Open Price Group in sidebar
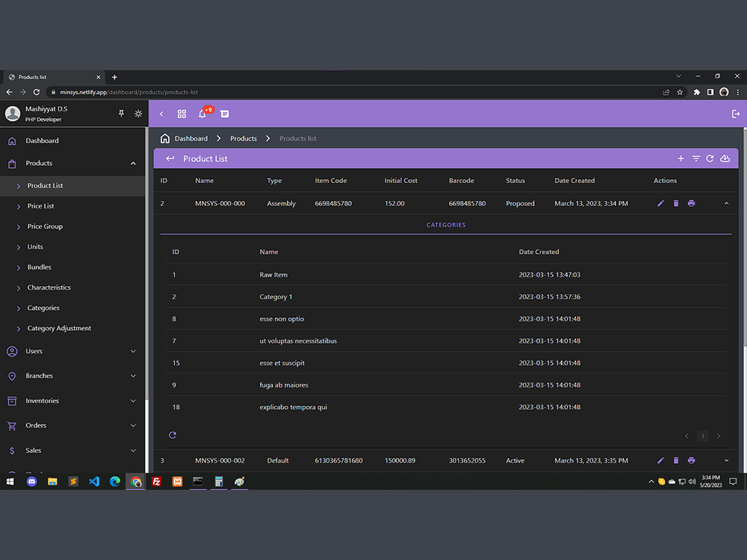747x560 pixels. point(72,227)
